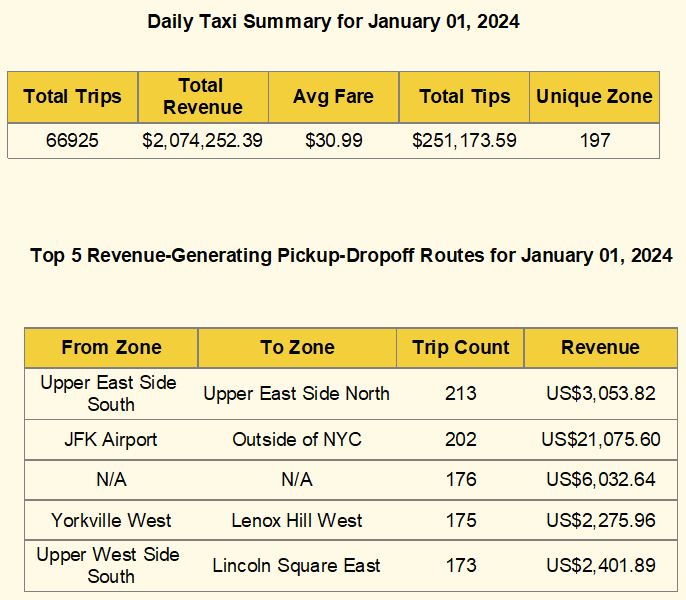Select the Lincoln Square East cell
The height and width of the screenshot is (600, 686).
tap(297, 565)
